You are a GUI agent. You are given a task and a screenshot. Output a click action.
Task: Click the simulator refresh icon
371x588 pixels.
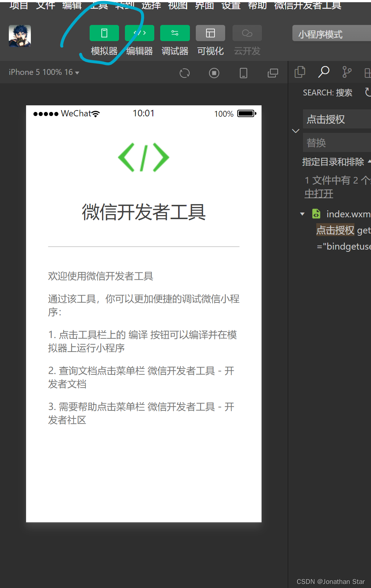[x=185, y=73]
